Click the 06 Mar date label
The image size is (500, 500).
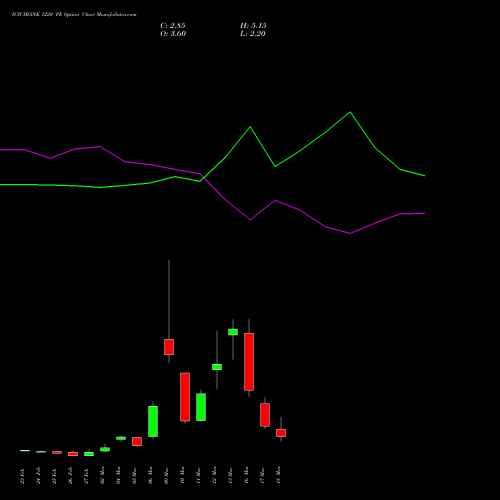click(x=150, y=475)
